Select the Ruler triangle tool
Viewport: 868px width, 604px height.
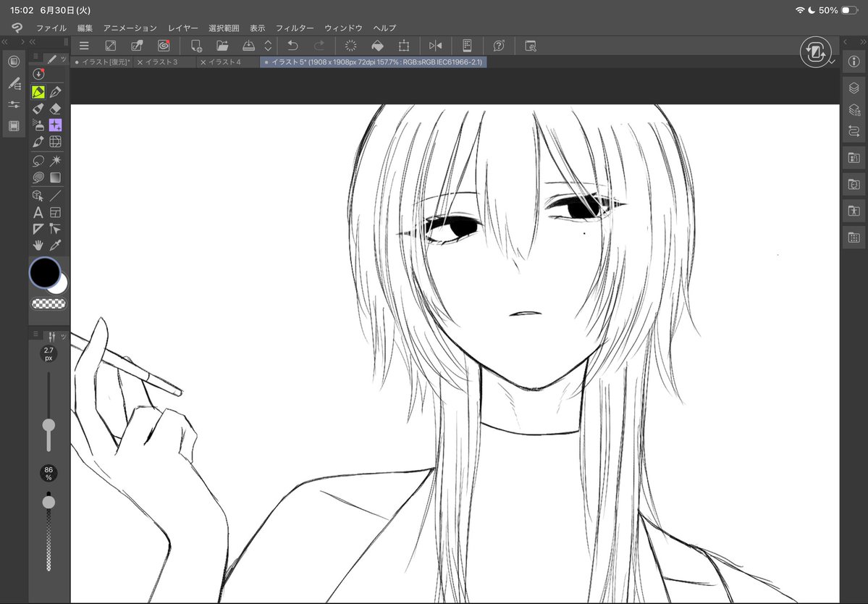tap(38, 229)
